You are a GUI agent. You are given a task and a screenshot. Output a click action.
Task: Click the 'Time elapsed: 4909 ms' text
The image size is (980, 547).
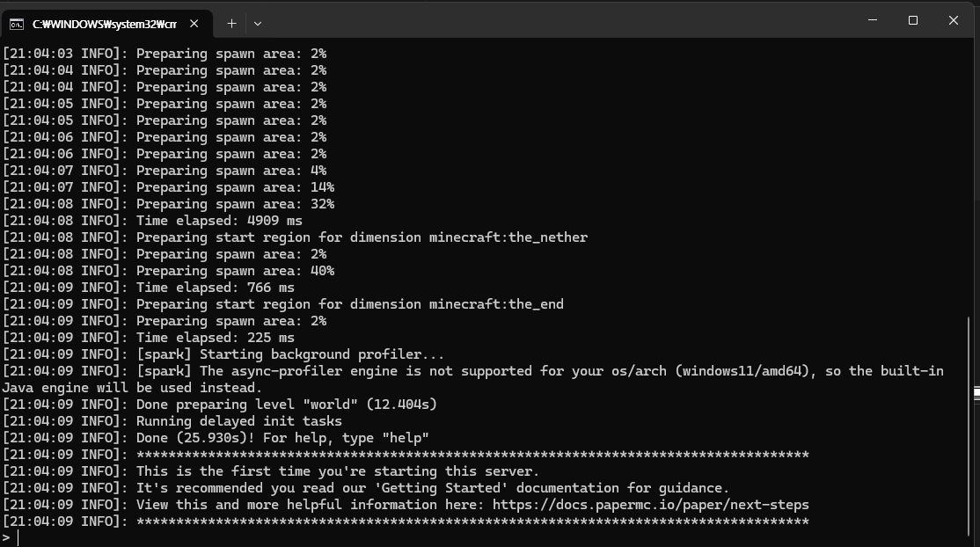point(219,221)
